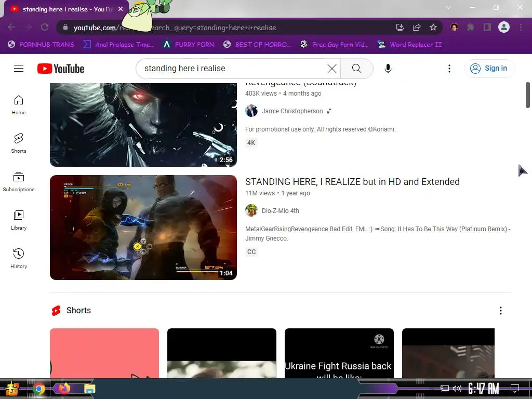Open the volume control in system tray
532x399 pixels.
457,389
